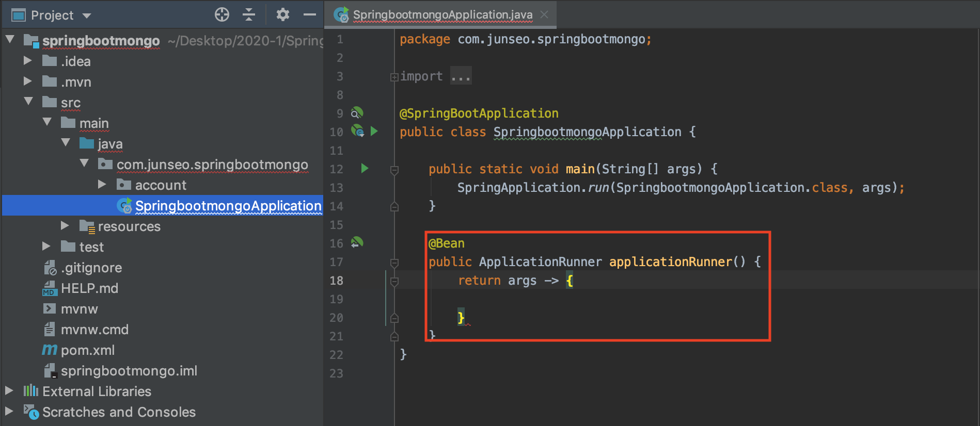The height and width of the screenshot is (426, 980).
Task: Expand the account package
Action: [102, 184]
